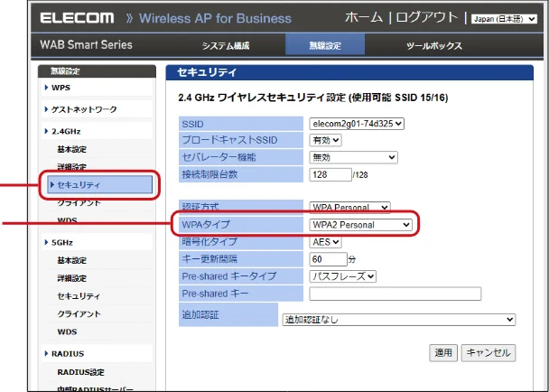
Task: Open the 暗号化タイプ AES dropdown
Action: tap(325, 242)
